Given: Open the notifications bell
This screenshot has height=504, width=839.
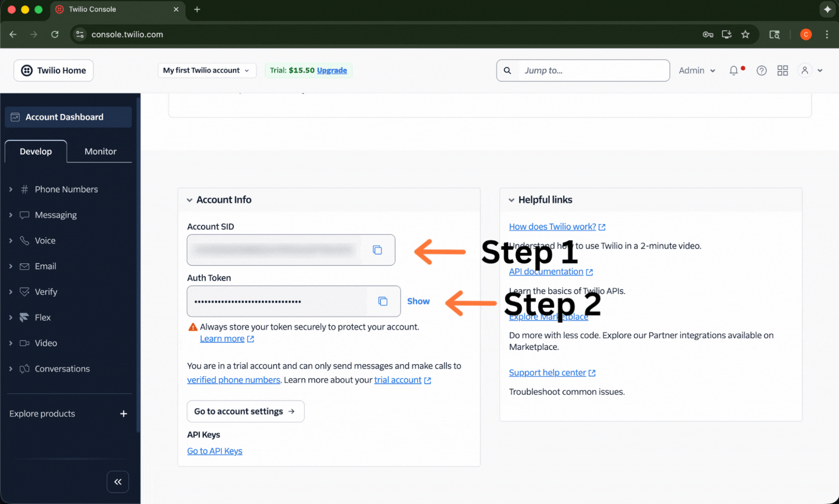Looking at the screenshot, I should [734, 70].
